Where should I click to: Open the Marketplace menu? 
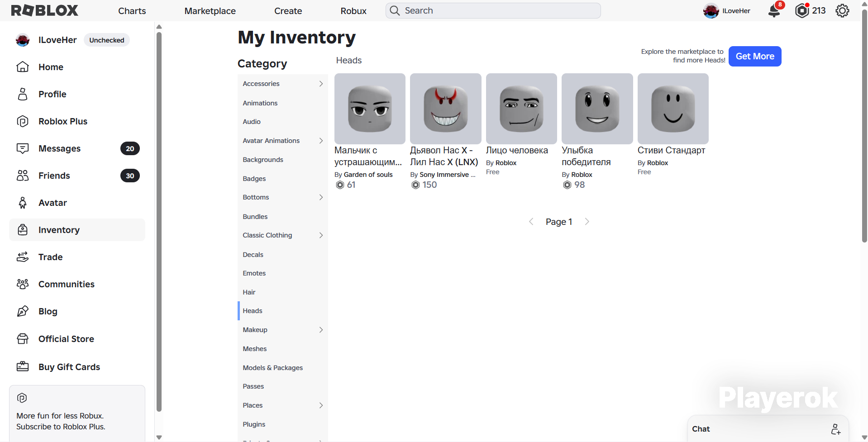pos(210,11)
